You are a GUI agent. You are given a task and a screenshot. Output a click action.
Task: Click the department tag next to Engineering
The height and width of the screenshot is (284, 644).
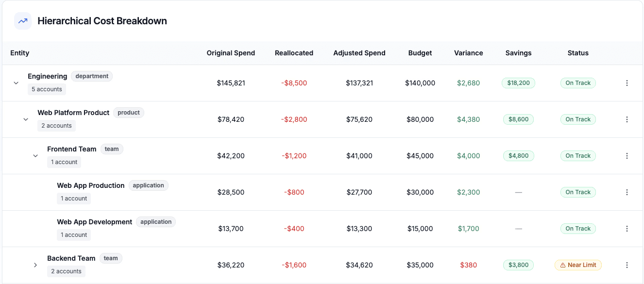click(x=92, y=76)
